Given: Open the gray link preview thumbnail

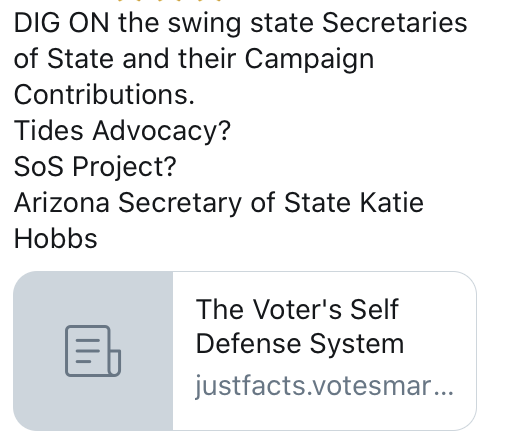Looking at the screenshot, I should click(x=93, y=351).
